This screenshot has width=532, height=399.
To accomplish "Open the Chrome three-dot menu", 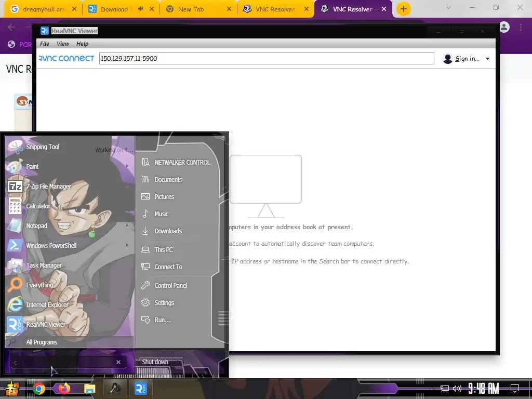I will coord(521,27).
